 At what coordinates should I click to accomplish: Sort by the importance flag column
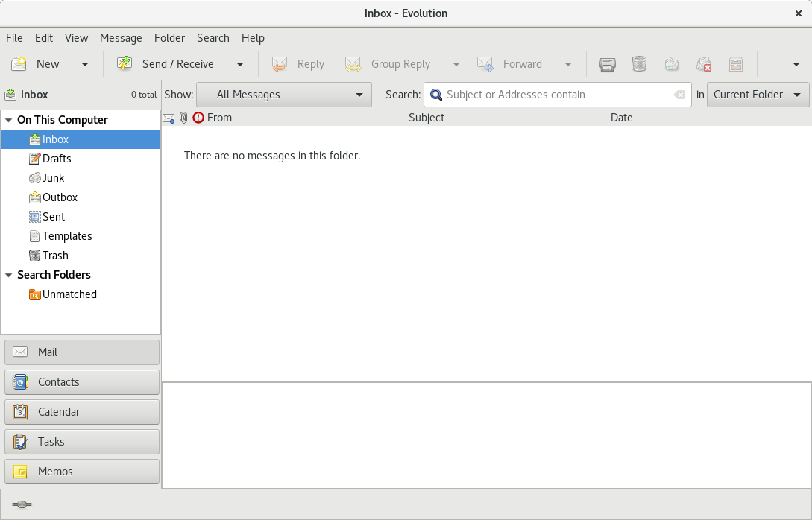[198, 118]
